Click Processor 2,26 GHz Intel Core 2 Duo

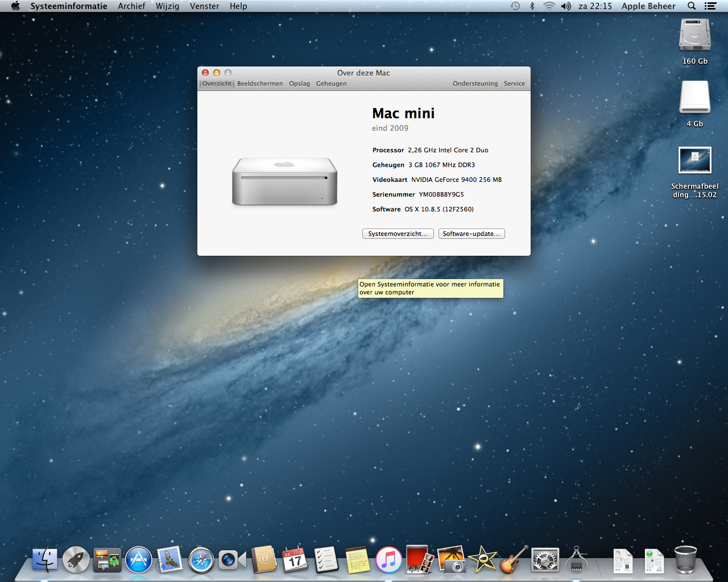(x=431, y=150)
